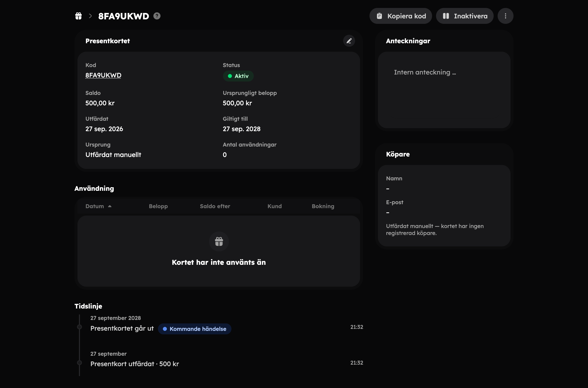This screenshot has height=388, width=588.
Task: Copy the code with Kopiera kod
Action: point(401,16)
